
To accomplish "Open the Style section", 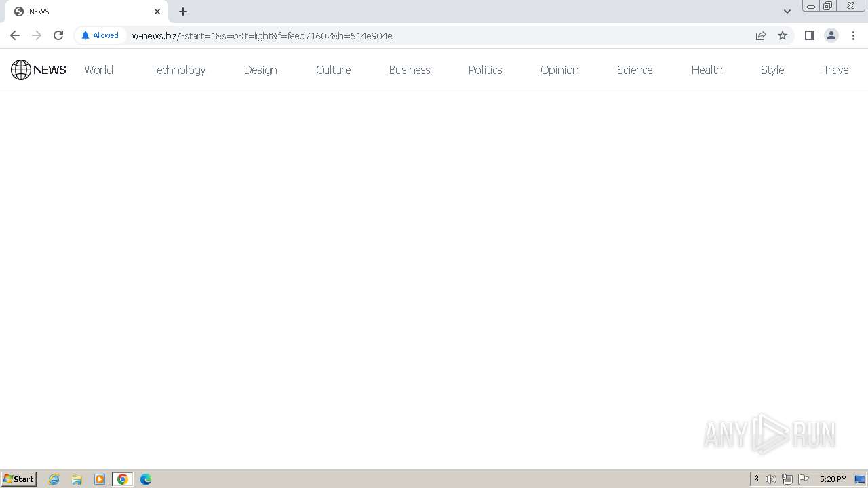I will click(x=772, y=70).
